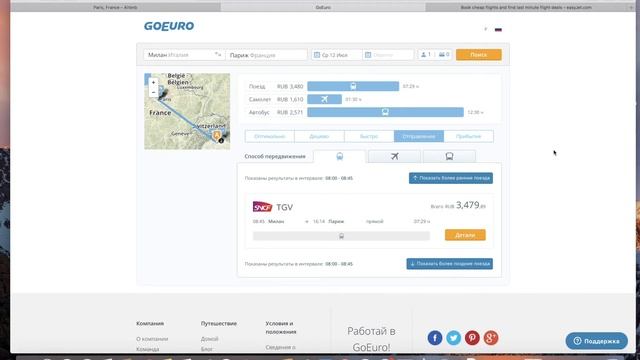
Task: Click the discount card count icon
Action: point(442,55)
